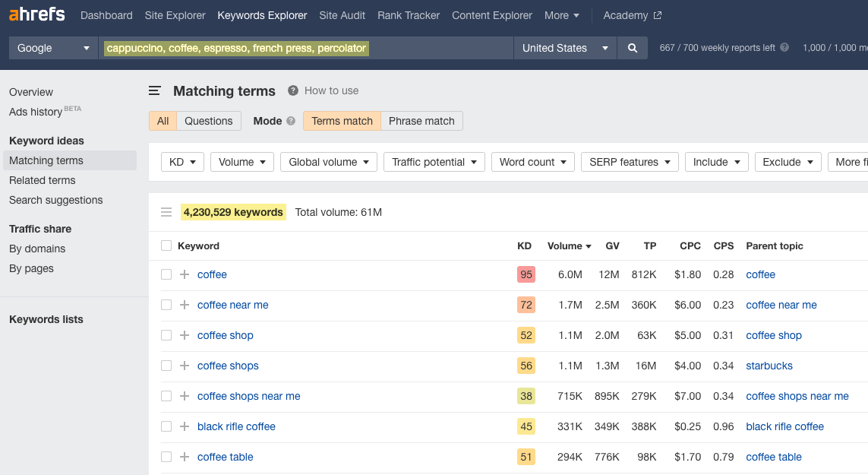Add black rifle coffee keyword with plus icon
The image size is (868, 475).
tap(185, 426)
